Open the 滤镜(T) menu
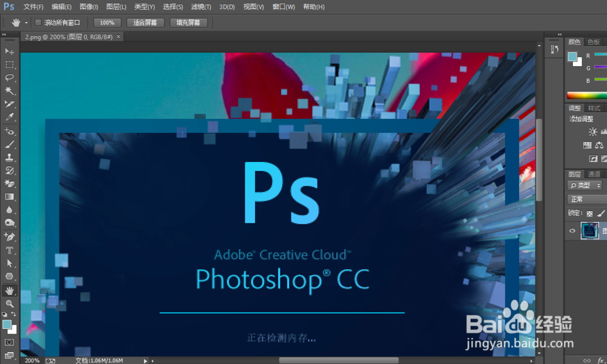This screenshot has width=607, height=364. [x=201, y=7]
